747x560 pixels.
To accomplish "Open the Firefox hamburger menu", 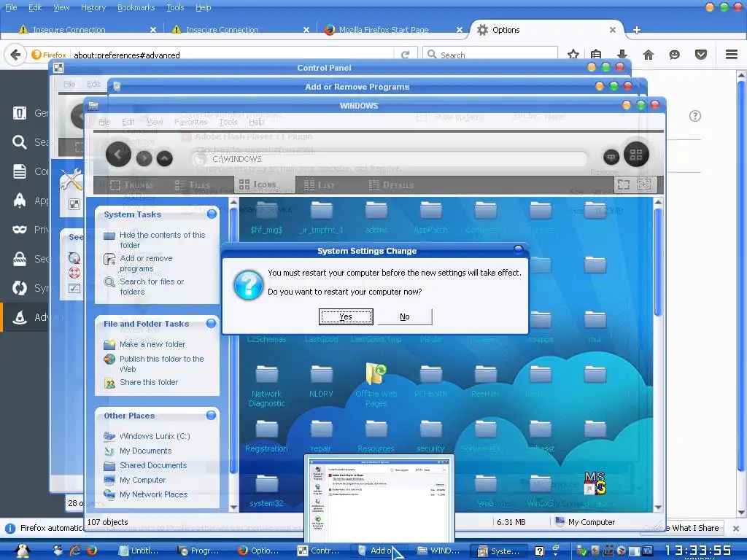I will click(732, 54).
